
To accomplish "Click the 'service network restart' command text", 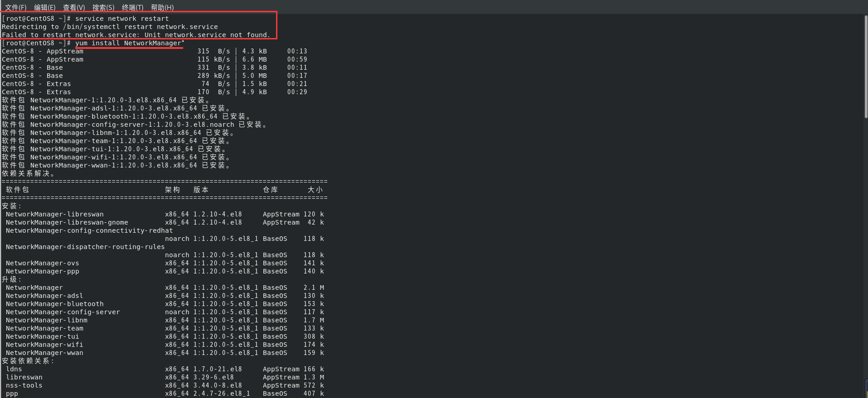I will [x=122, y=19].
